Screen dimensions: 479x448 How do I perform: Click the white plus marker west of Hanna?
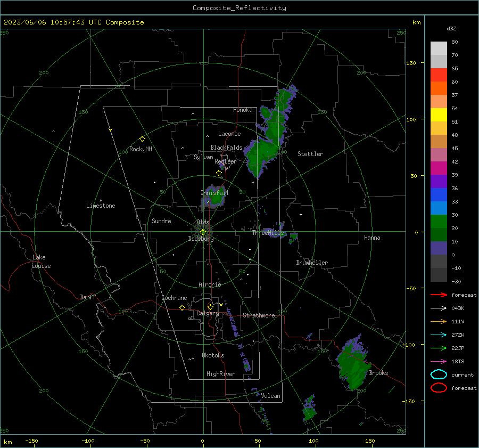[x=301, y=214]
